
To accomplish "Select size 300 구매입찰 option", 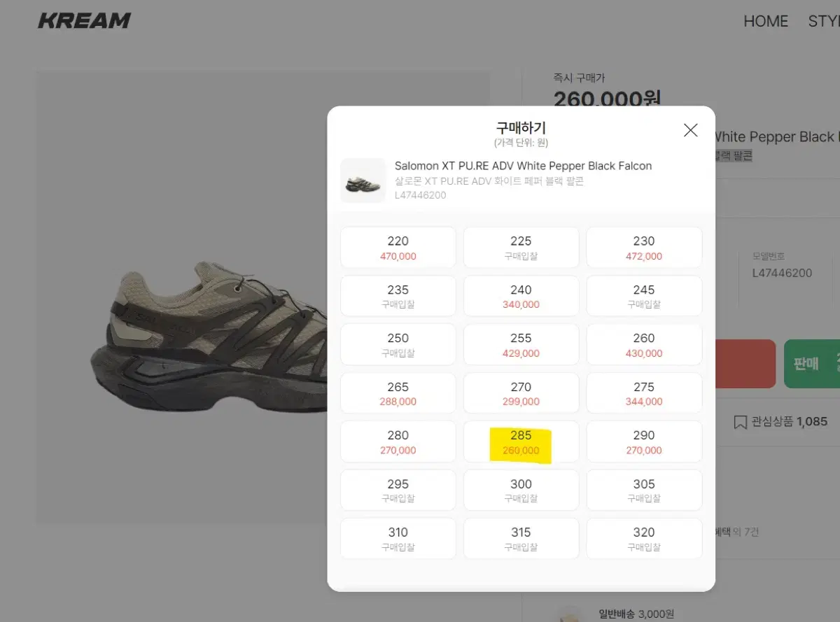I will click(521, 490).
